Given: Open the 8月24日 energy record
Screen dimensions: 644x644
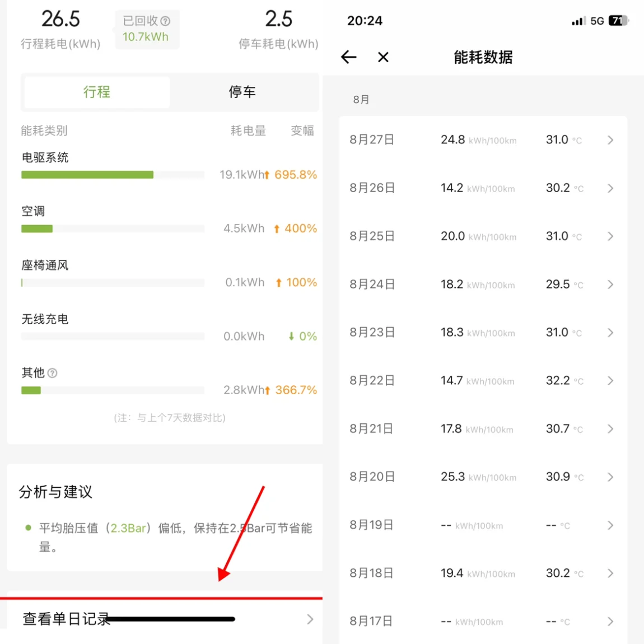Looking at the screenshot, I should pyautogui.click(x=482, y=284).
